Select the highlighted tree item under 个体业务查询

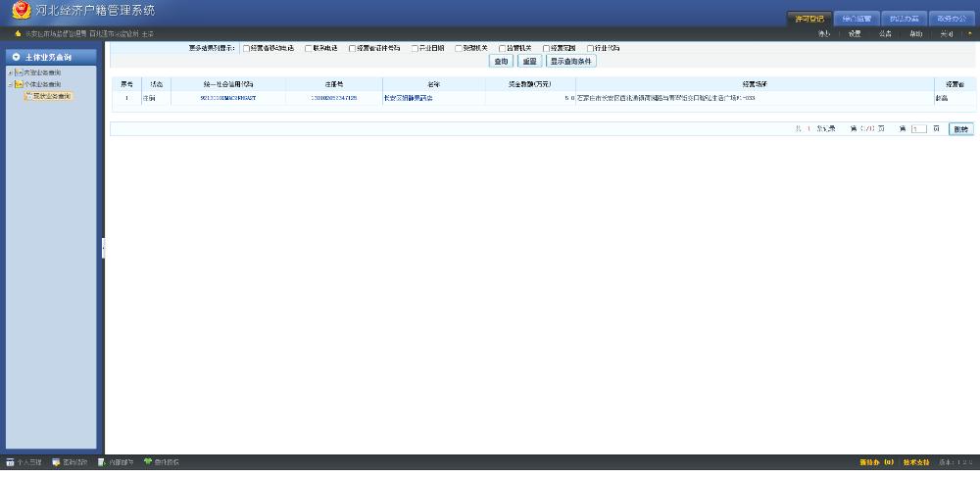[51, 96]
